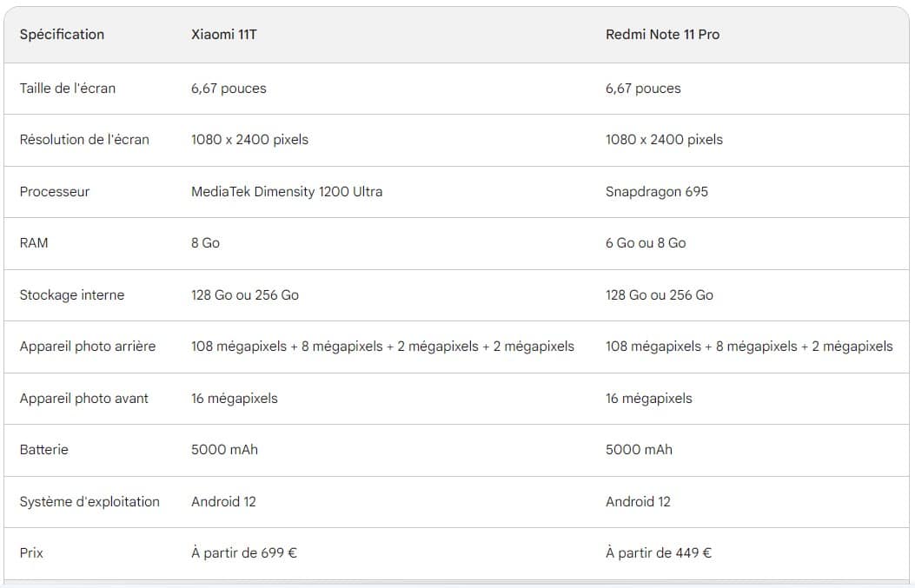Click the Xiaomi 11T rear camera megapixels cell

382,346
